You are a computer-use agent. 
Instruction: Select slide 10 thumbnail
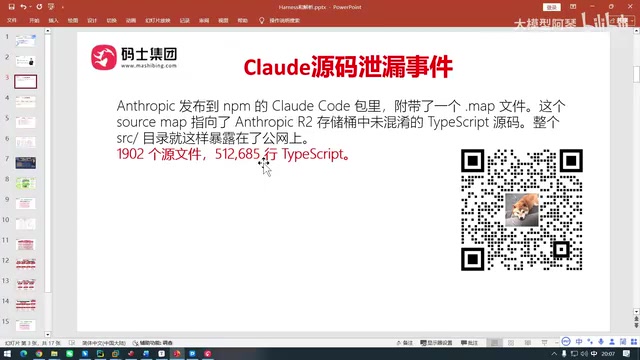26,224
